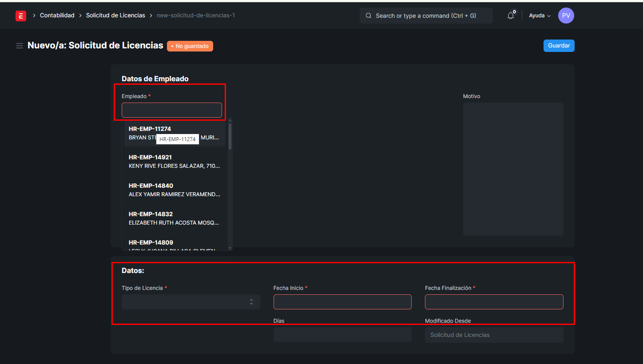Click the red ERPNext home logo
Viewport: 643px width, 364px height.
20,16
